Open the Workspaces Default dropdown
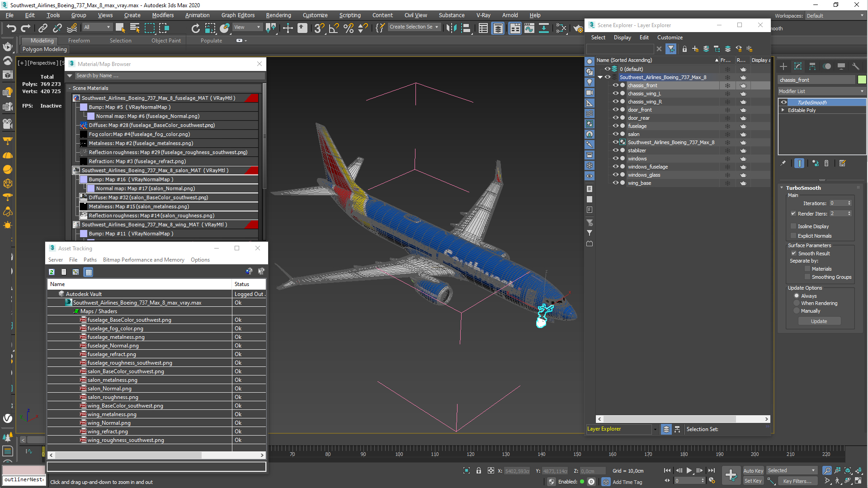This screenshot has height=488, width=868. pos(835,16)
